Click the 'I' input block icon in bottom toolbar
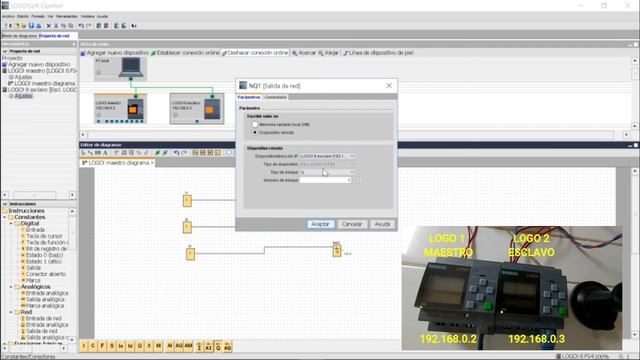The height and width of the screenshot is (360, 640). 84,346
